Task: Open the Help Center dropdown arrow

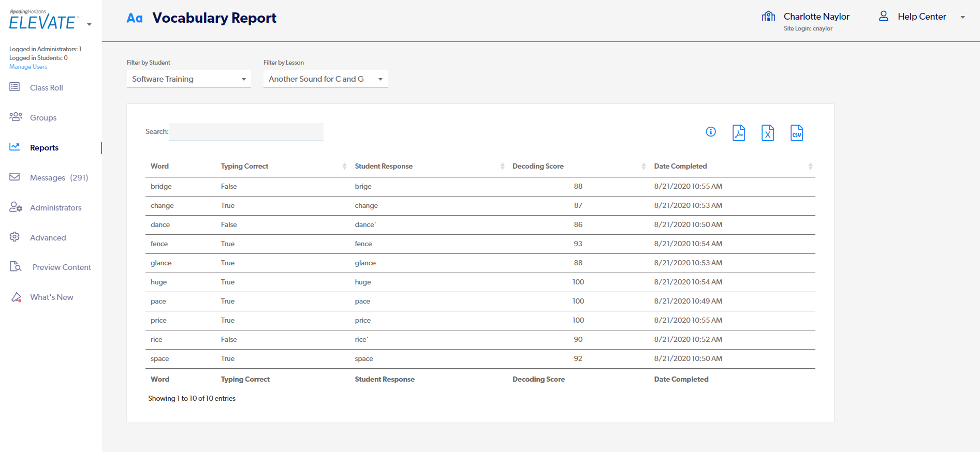Action: pos(962,17)
